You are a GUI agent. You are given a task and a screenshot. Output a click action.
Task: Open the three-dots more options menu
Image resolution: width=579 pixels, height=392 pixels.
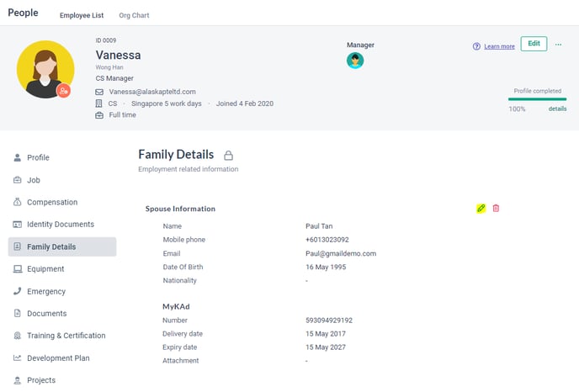pos(558,45)
